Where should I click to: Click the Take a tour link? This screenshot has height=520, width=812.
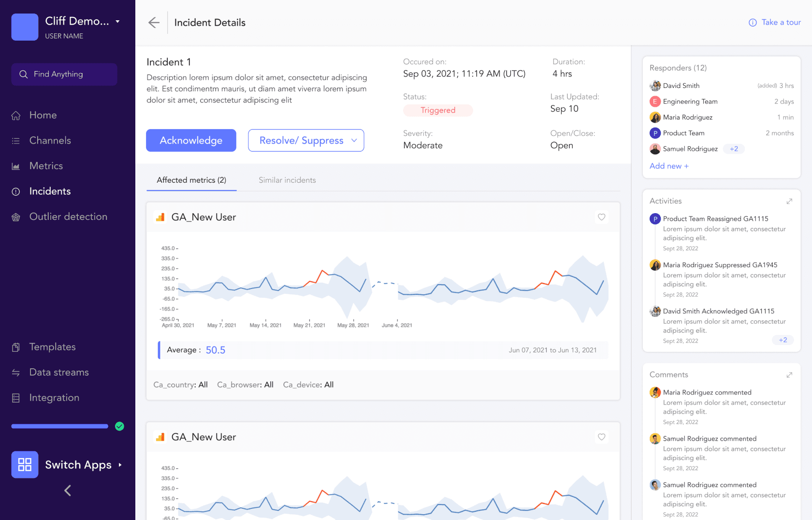pyautogui.click(x=781, y=22)
